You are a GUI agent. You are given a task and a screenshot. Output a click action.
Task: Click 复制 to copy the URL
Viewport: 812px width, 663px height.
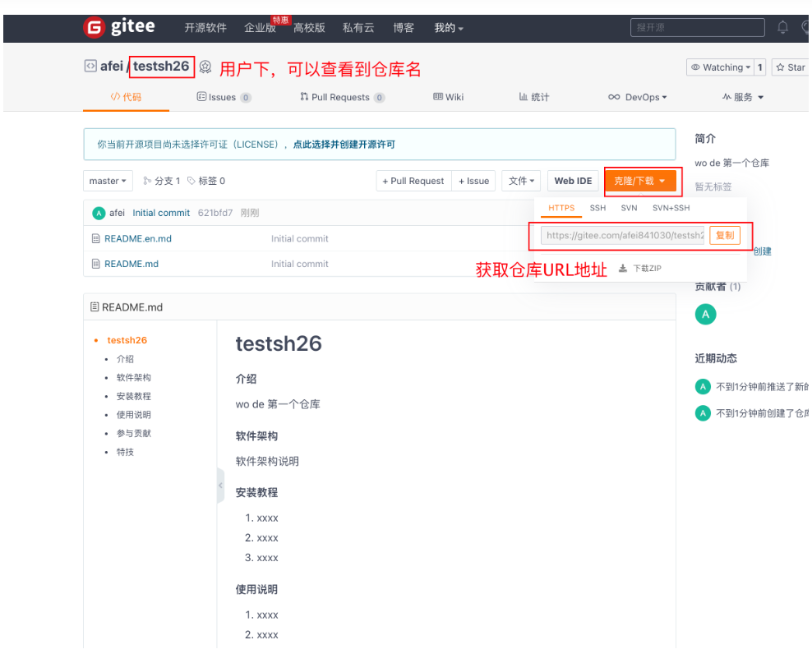click(x=725, y=236)
